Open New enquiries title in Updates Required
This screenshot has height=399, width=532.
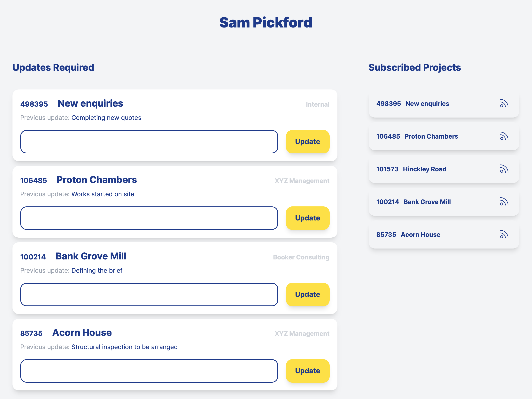pos(90,104)
